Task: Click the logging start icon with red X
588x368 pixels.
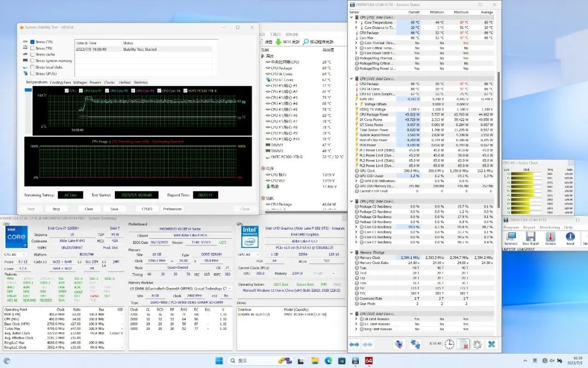Action: (x=463, y=344)
